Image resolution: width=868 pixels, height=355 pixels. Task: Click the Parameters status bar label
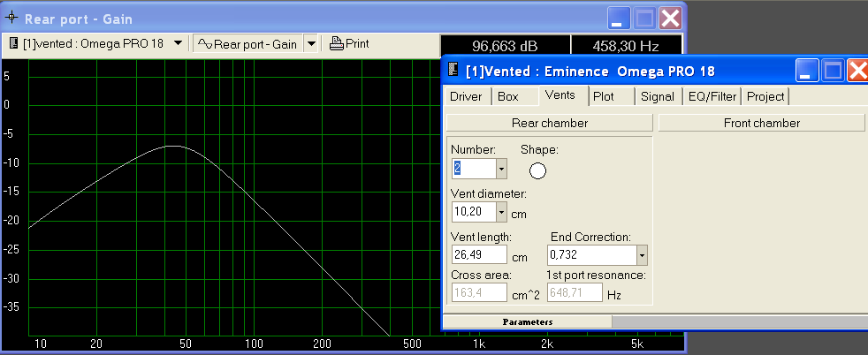point(528,321)
